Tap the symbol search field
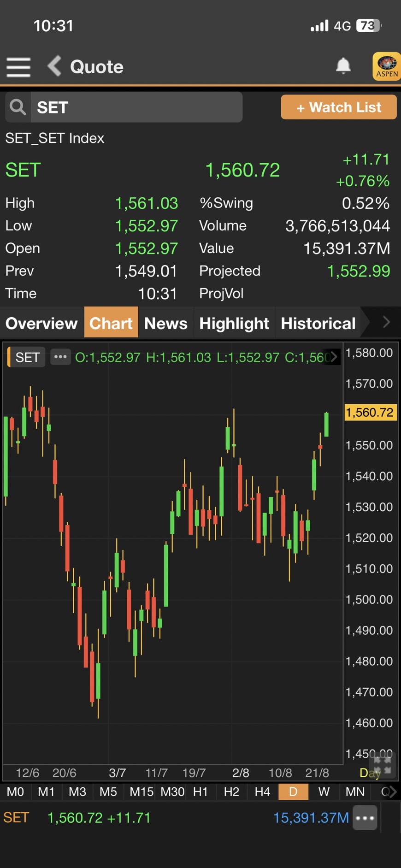This screenshot has width=401, height=868. click(x=136, y=107)
